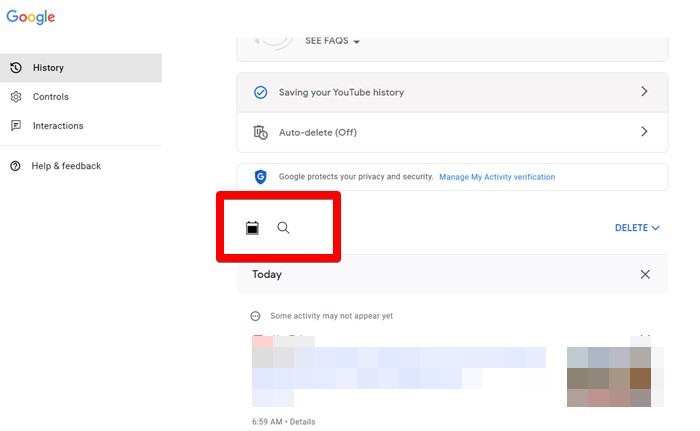Click the Help question mark icon
Viewport: 700px width, 431px height.
point(15,166)
